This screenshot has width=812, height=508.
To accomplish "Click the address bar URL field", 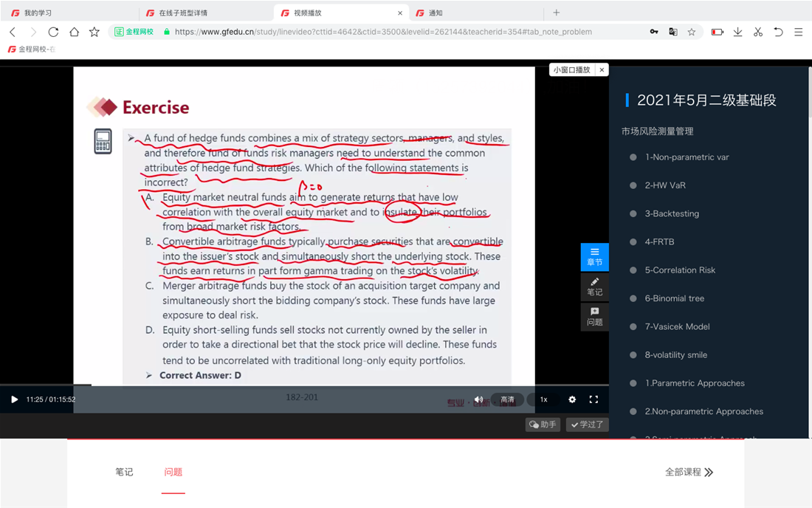I will [x=383, y=32].
